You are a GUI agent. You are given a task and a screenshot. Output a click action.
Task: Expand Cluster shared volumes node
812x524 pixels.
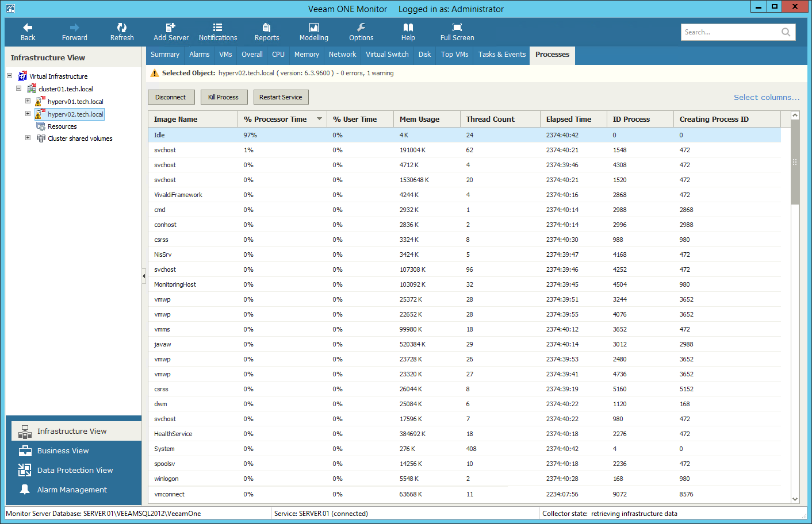click(28, 138)
